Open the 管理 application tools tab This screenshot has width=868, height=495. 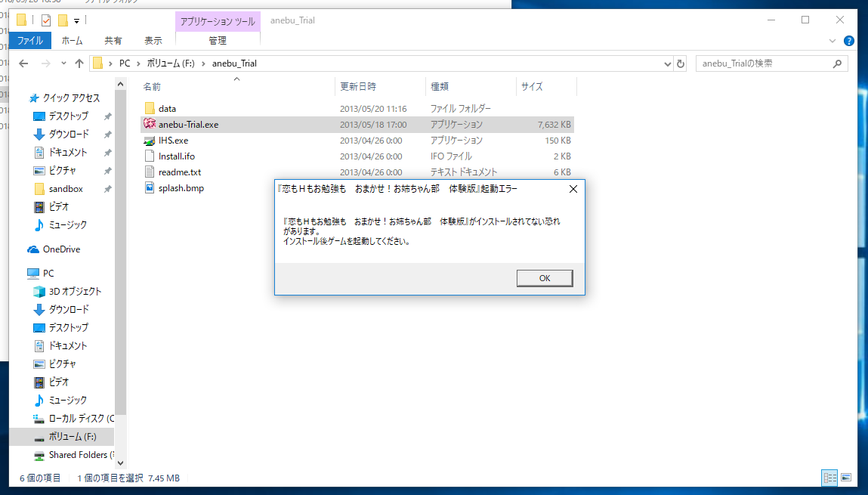point(218,41)
